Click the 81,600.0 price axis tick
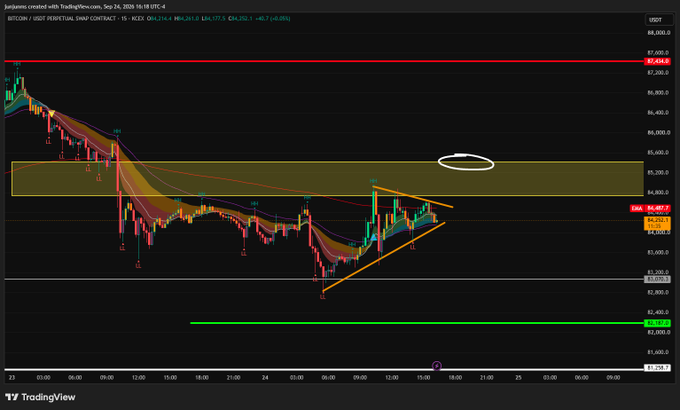 (x=658, y=352)
